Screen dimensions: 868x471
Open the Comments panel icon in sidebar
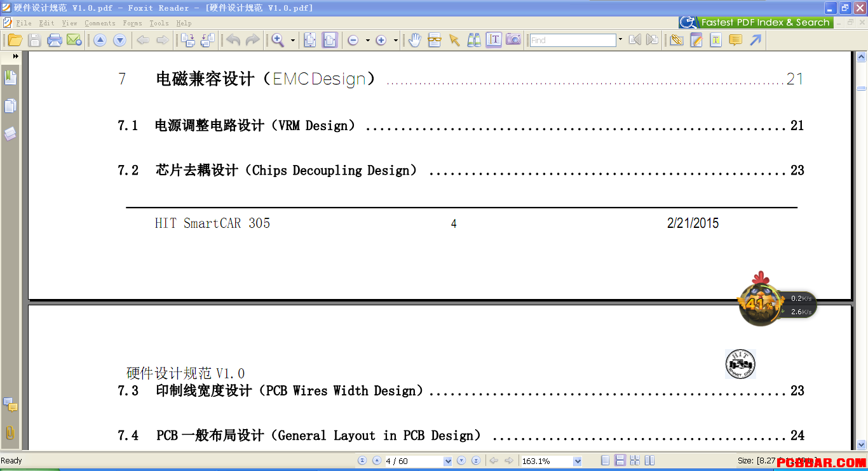tap(10, 404)
